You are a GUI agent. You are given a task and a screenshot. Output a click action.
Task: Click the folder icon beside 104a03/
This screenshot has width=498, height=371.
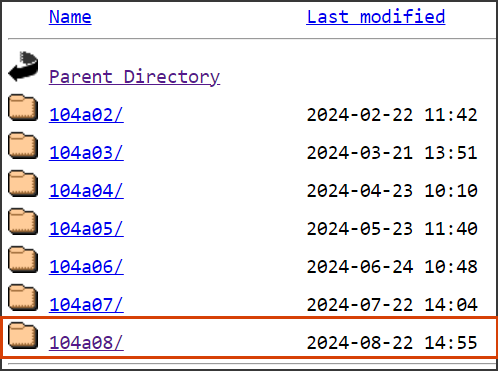click(x=23, y=145)
